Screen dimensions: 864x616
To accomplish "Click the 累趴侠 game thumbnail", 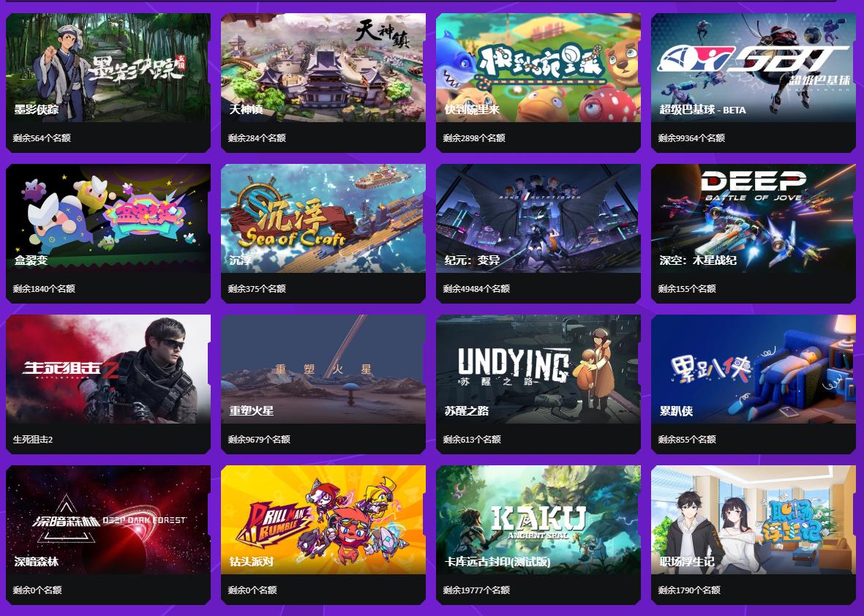I will [x=754, y=369].
